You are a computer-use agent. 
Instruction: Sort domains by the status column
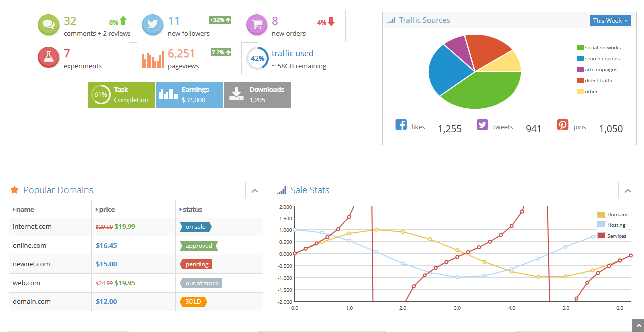pyautogui.click(x=220, y=209)
